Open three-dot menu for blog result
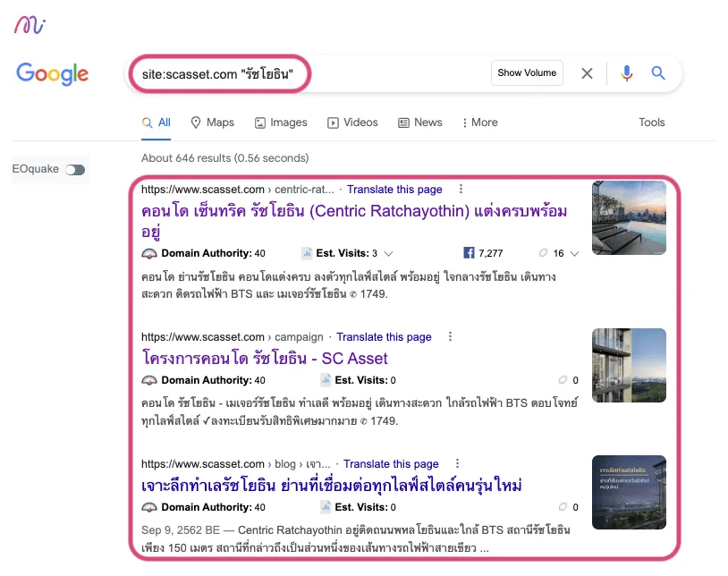The height and width of the screenshot is (576, 728). (457, 463)
